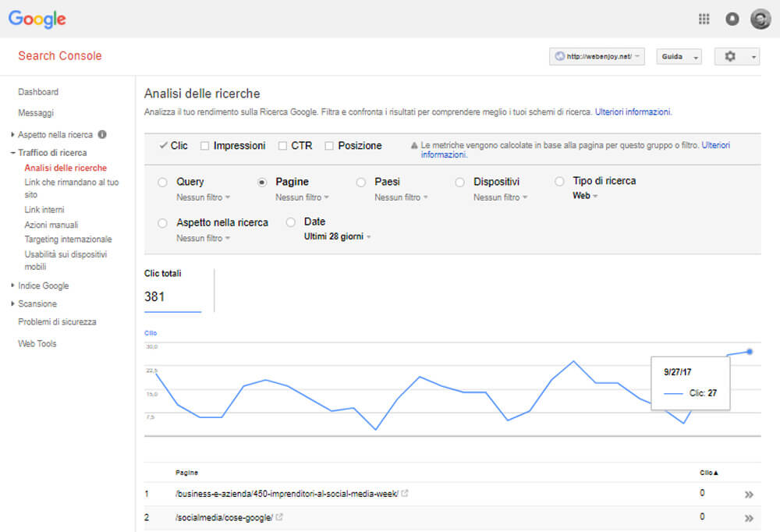Open Link che rimandano al tuo sito

(72, 188)
